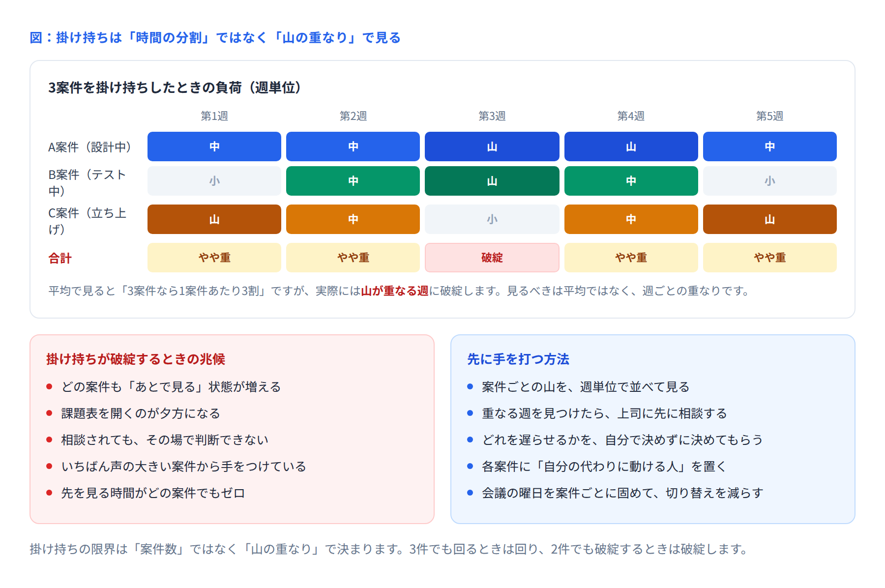
Task: Select row label C案件（立ち上げ）
Action: pyautogui.click(x=88, y=221)
